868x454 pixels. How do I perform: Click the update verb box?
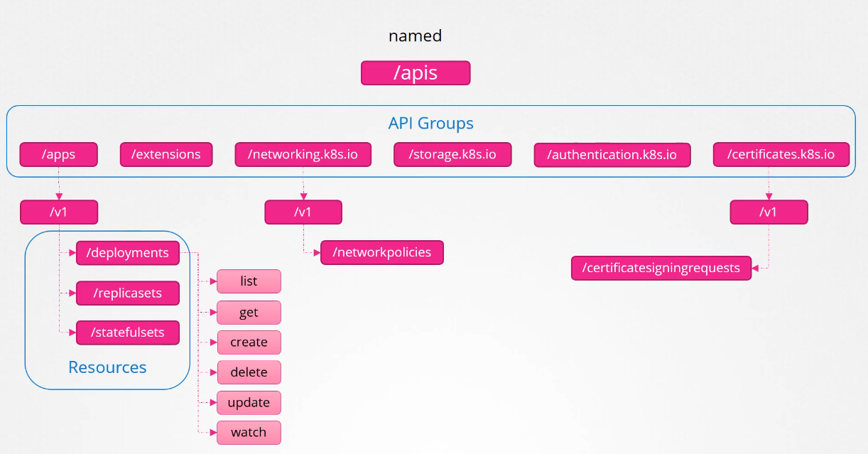point(249,403)
